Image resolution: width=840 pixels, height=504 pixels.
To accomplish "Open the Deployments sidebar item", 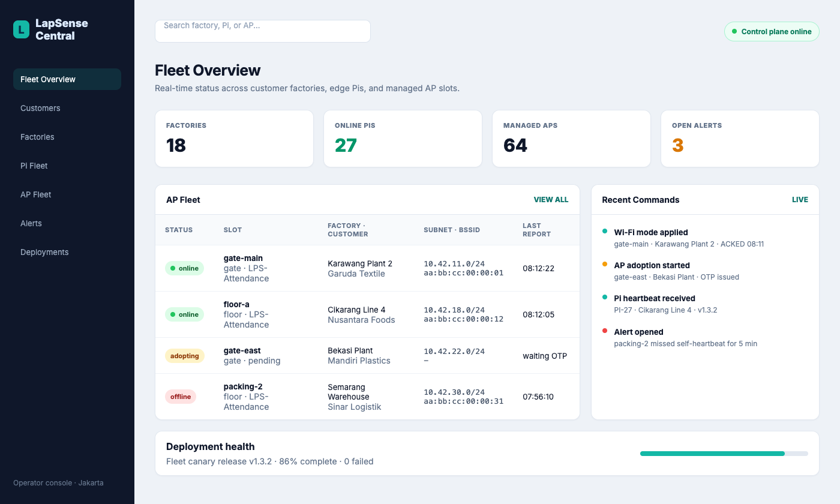I will [67, 252].
